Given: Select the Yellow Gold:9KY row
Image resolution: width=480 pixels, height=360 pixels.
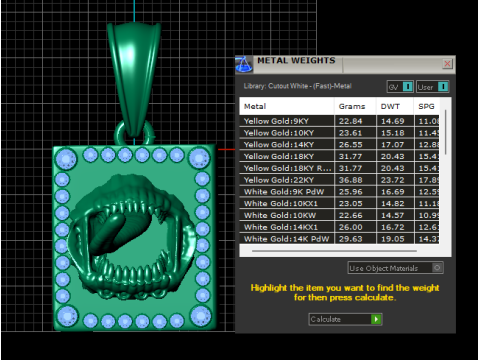Looking at the screenshot, I should click(x=339, y=121).
